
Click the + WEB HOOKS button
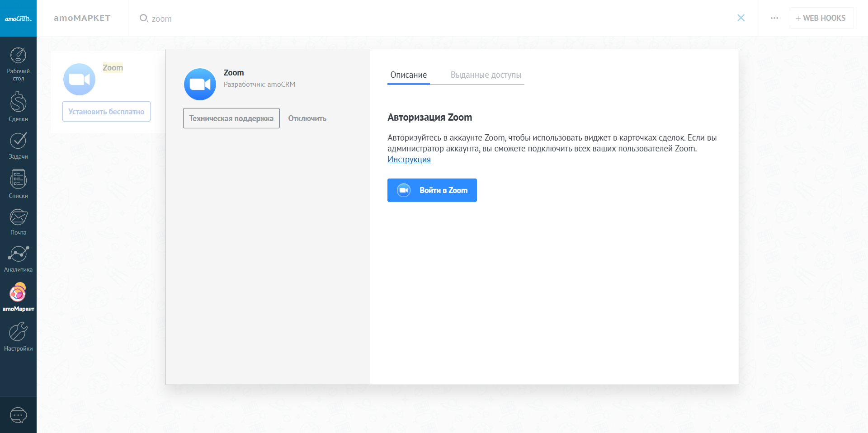pos(821,18)
